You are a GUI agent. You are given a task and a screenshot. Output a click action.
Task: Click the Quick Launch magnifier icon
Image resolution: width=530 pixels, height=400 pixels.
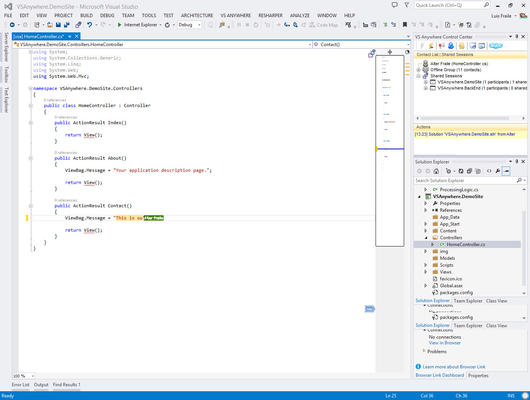tap(486, 5)
